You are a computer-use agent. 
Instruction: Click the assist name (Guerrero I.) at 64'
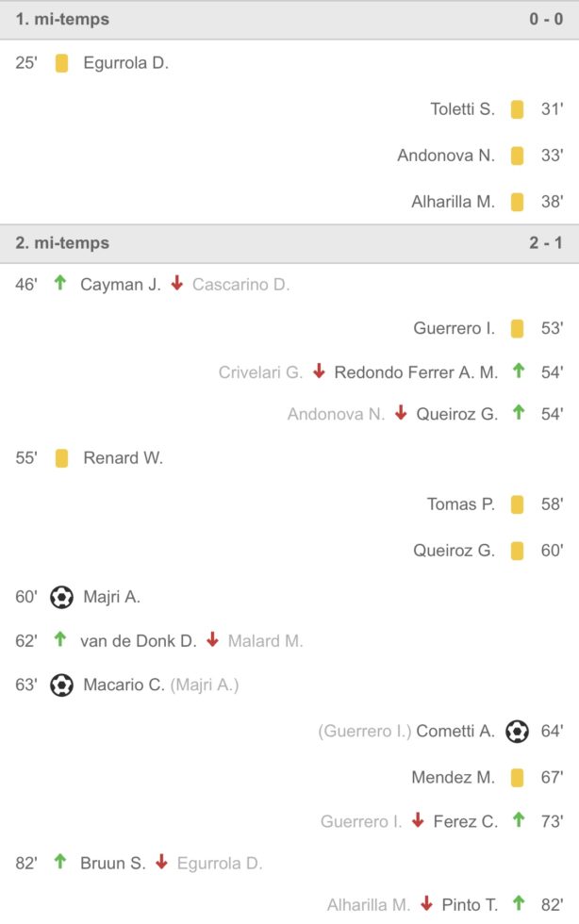[x=364, y=731]
